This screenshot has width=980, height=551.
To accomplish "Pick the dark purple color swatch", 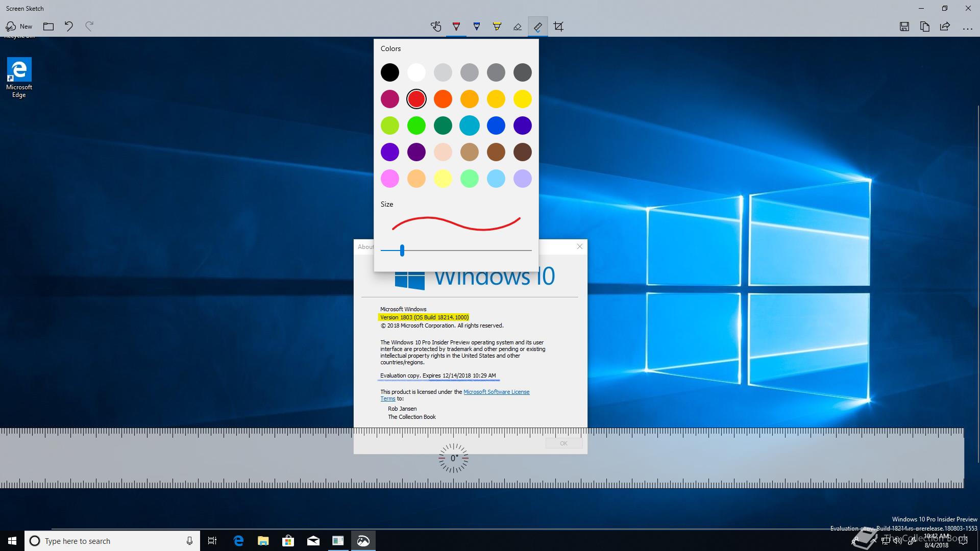I will pyautogui.click(x=416, y=152).
